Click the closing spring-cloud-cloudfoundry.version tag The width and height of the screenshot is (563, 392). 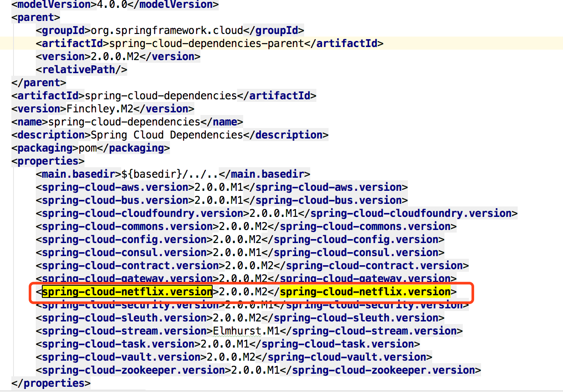pos(407,213)
